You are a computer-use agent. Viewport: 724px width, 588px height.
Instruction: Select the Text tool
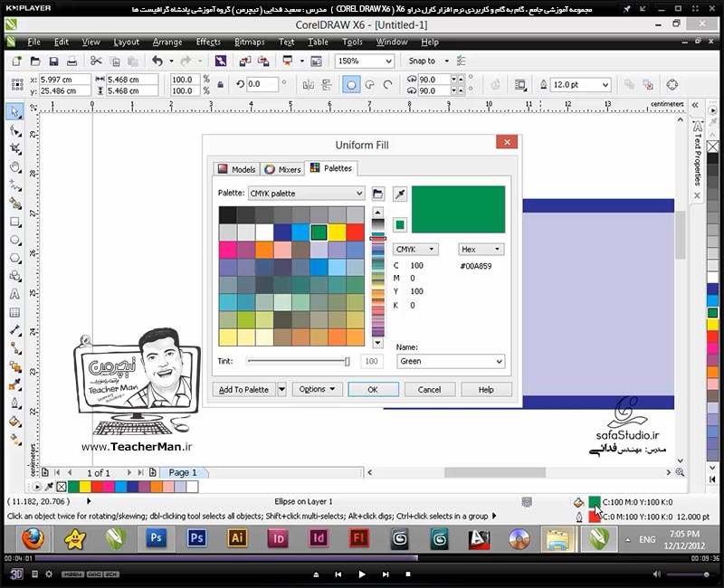pyautogui.click(x=14, y=294)
